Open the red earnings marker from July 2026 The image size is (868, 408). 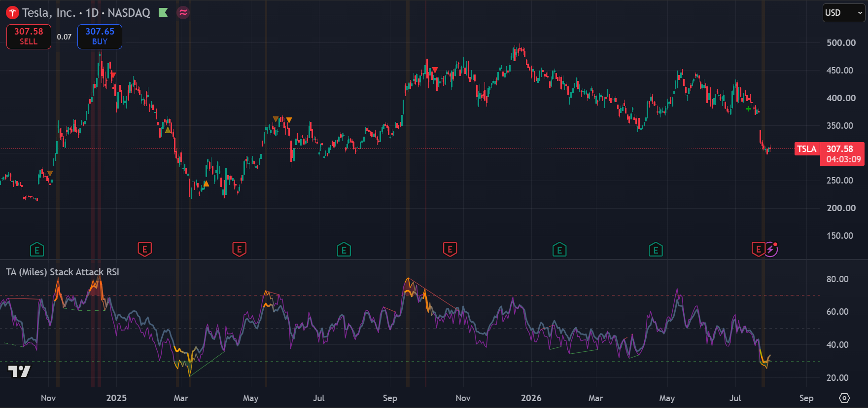click(758, 250)
